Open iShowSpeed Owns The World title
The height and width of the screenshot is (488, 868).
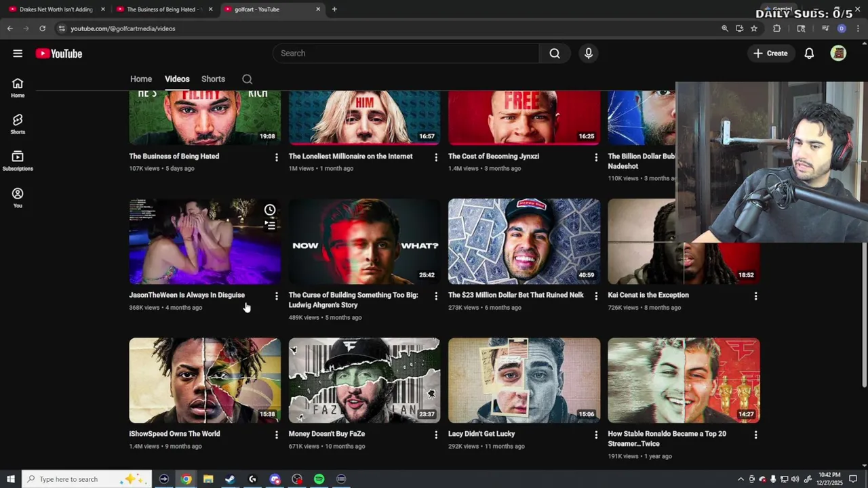pos(174,434)
